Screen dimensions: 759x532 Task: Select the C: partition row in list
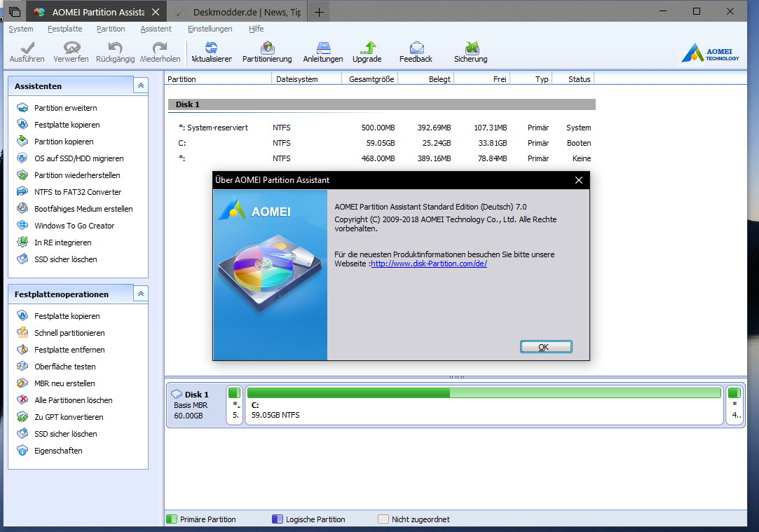[x=382, y=143]
